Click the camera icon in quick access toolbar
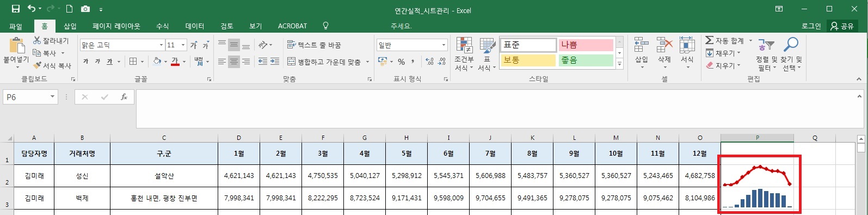 tap(85, 9)
